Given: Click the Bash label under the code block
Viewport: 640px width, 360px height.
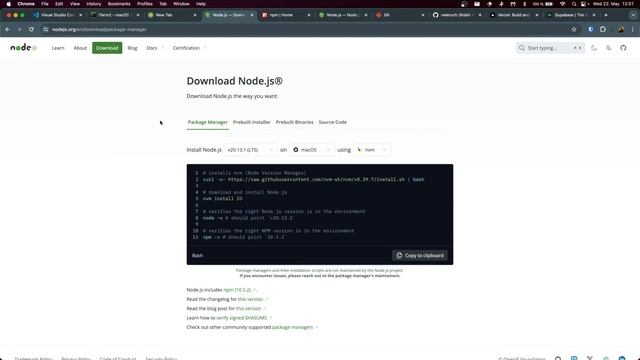Looking at the screenshot, I should click(198, 256).
